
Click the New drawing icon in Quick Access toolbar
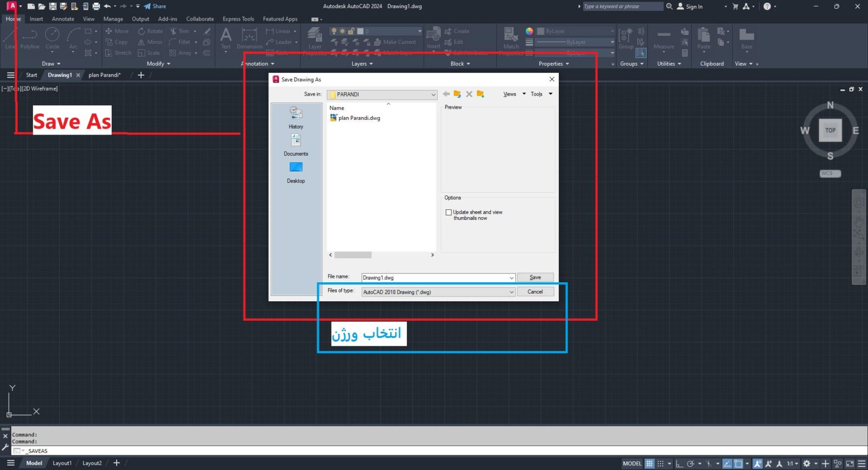pos(31,7)
